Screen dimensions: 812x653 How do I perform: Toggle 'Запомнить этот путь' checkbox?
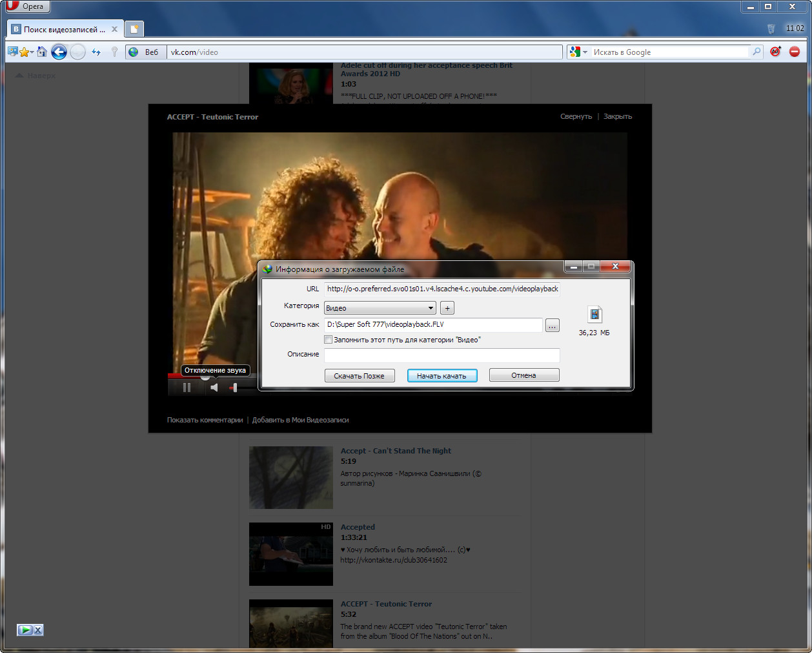click(x=328, y=340)
